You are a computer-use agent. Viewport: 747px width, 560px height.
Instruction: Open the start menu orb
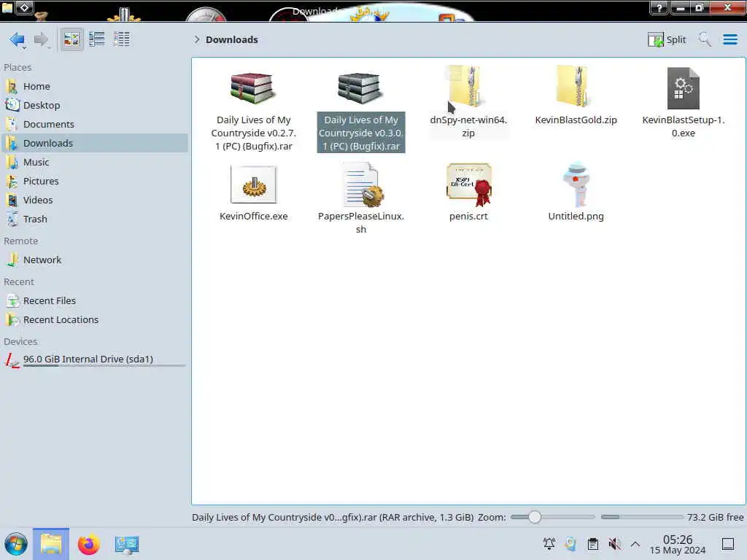coord(16,544)
